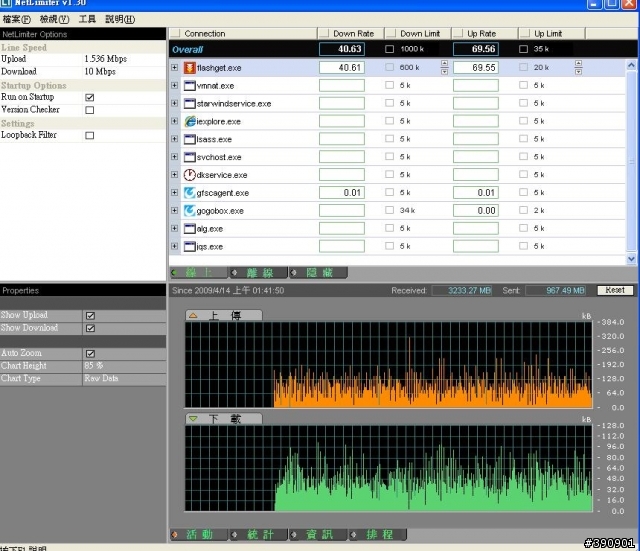Enable gogobox.exe 34 k down limit checkbox

pyautogui.click(x=390, y=210)
